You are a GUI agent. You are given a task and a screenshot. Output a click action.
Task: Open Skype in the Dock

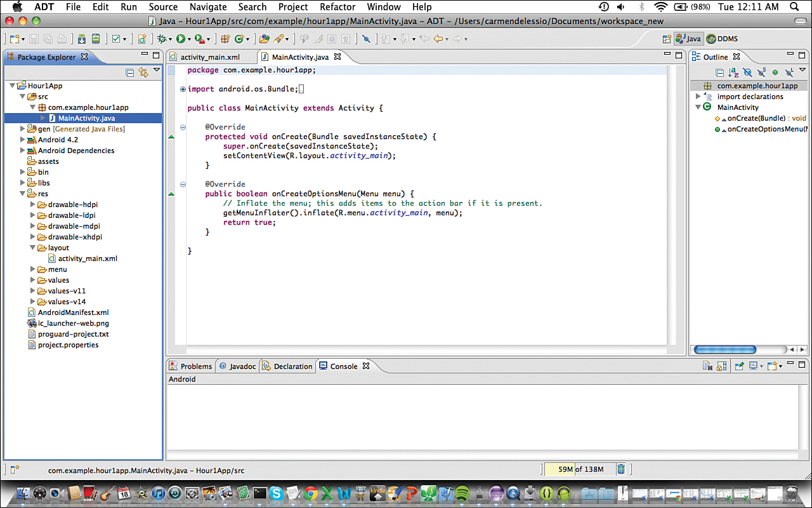pyautogui.click(x=277, y=493)
